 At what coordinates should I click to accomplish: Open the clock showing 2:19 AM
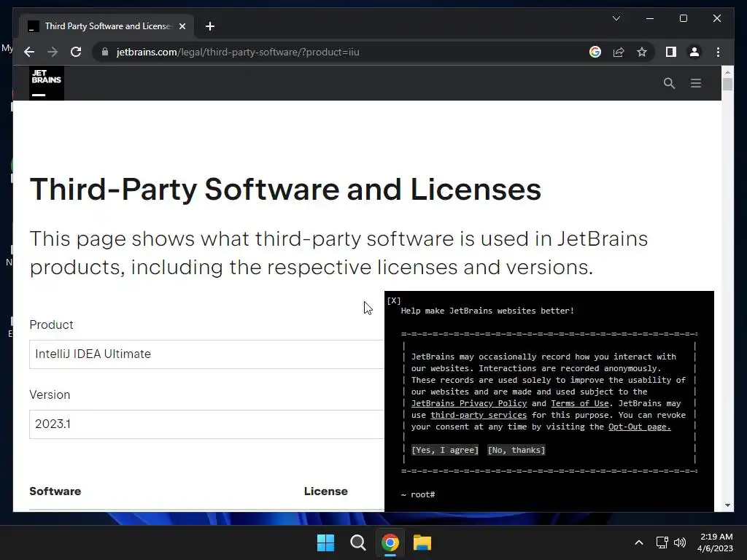pos(715,542)
